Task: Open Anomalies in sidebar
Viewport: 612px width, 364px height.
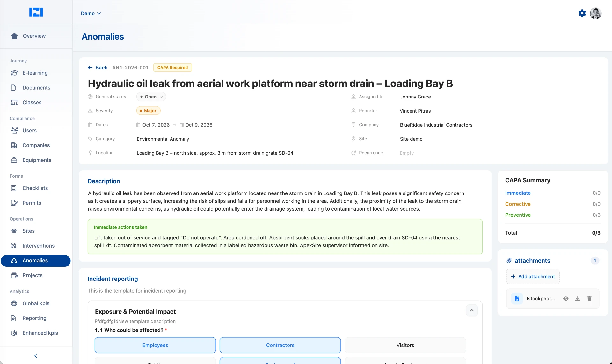Action: (x=36, y=261)
